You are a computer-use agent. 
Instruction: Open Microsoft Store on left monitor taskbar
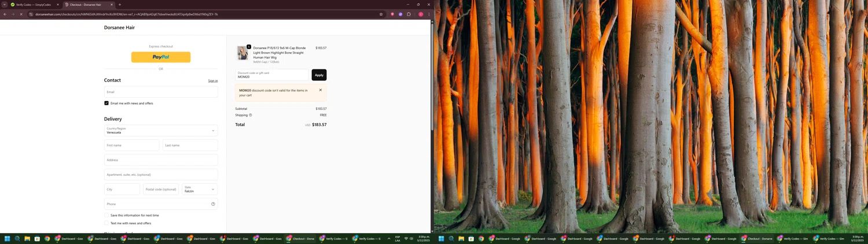click(37, 238)
